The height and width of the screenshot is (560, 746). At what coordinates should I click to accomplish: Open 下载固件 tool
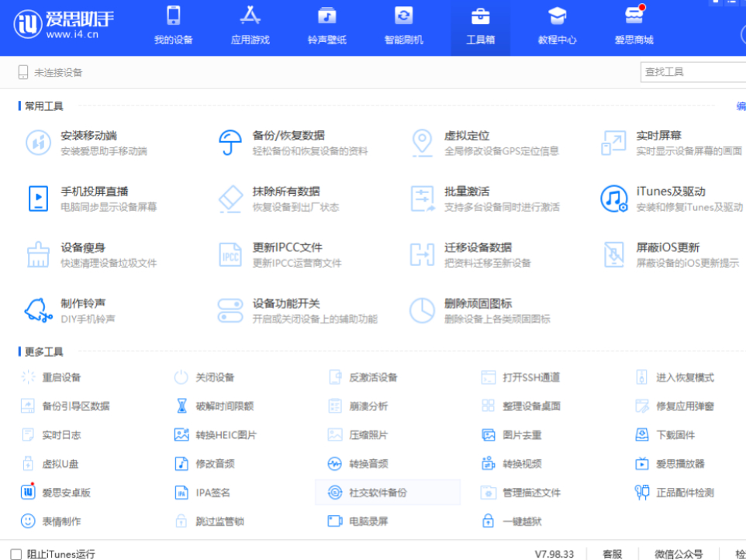coord(665,435)
